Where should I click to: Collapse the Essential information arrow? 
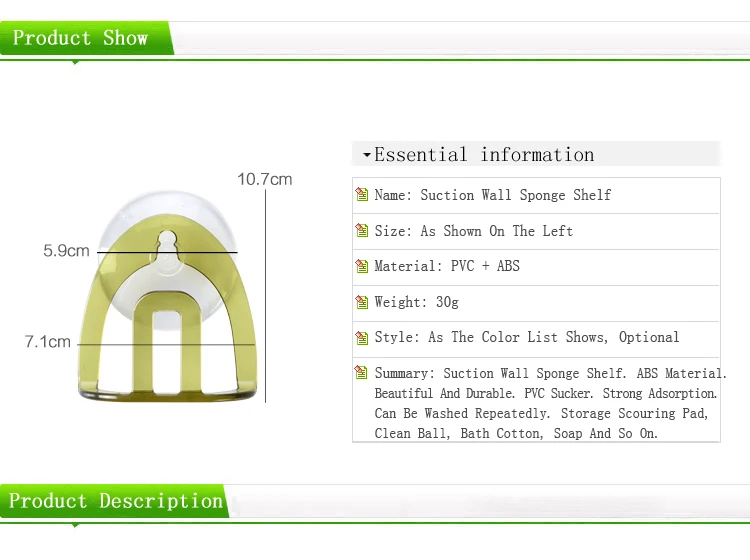click(x=367, y=155)
